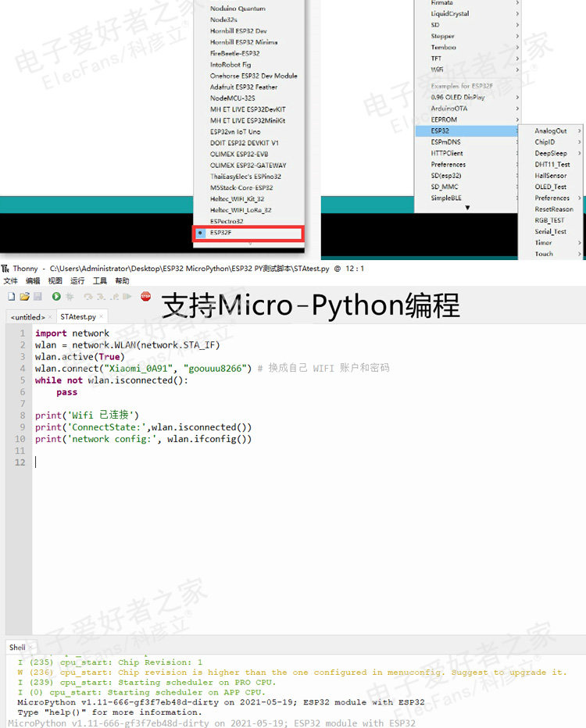Screen dimensions: 586x728
Task: Expand the LiquidCrystal examples submenu
Action: 466,13
